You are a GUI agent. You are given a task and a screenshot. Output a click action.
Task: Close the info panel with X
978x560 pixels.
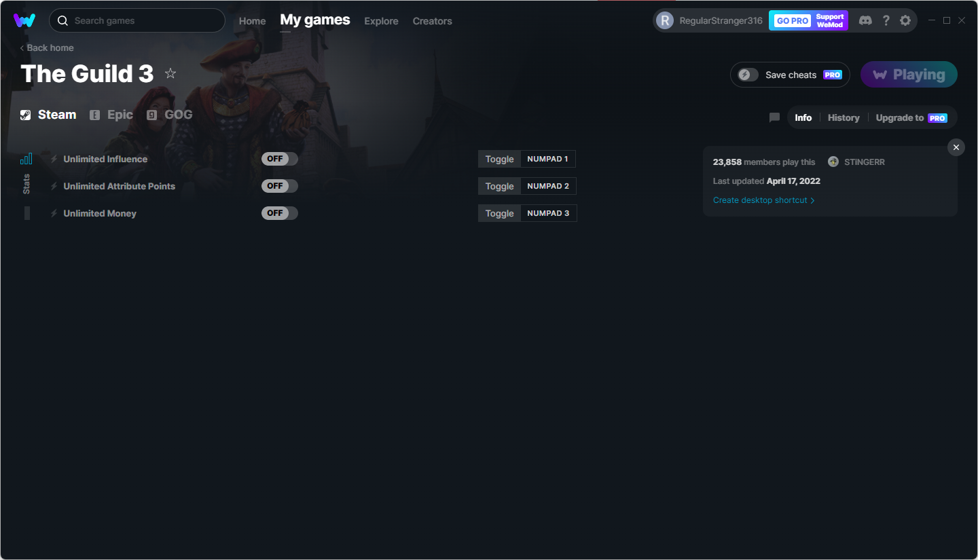point(956,147)
